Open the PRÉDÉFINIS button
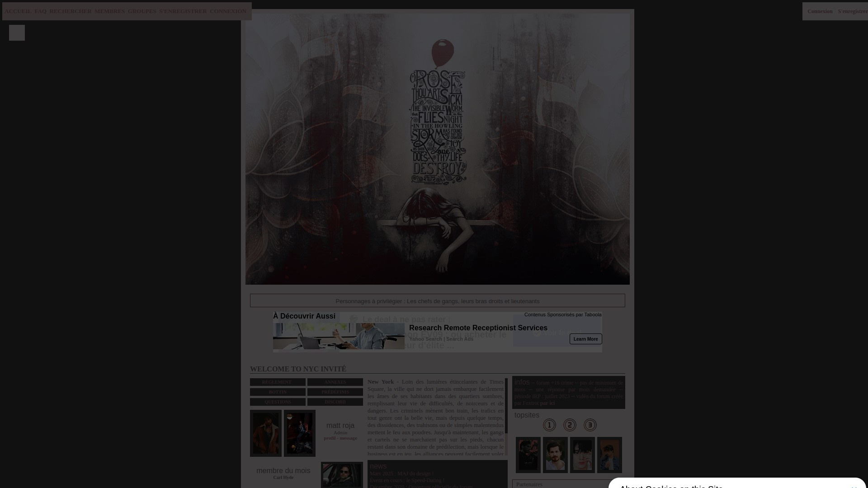Screen dimensions: 868x488 point(335,392)
